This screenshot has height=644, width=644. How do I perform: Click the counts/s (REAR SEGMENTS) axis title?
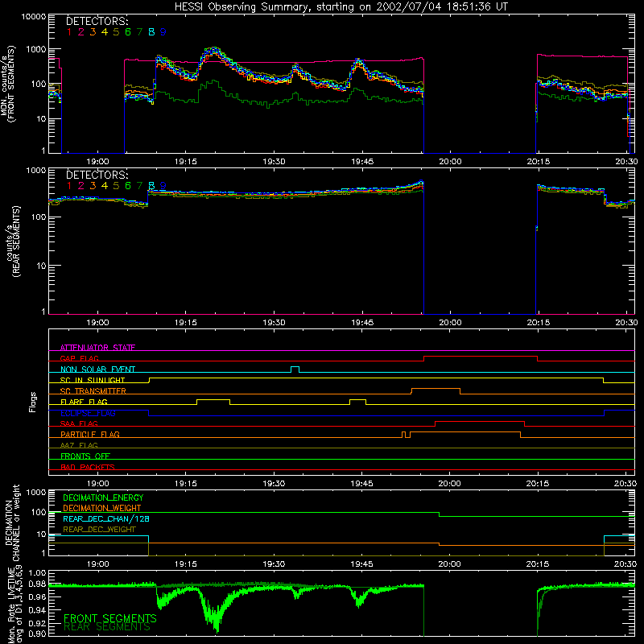point(12,242)
